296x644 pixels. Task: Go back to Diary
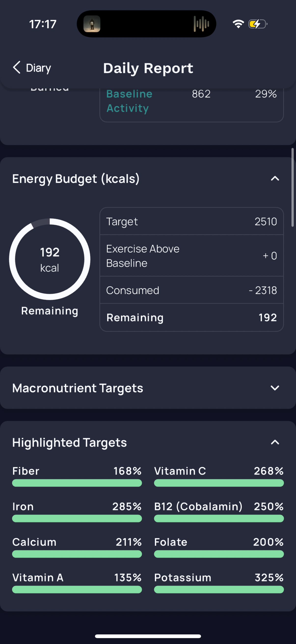pyautogui.click(x=39, y=68)
